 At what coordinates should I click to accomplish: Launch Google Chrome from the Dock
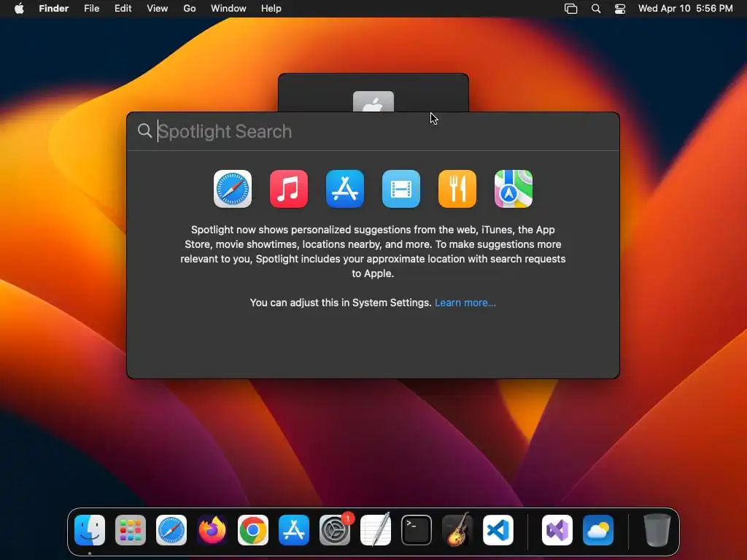tap(253, 530)
